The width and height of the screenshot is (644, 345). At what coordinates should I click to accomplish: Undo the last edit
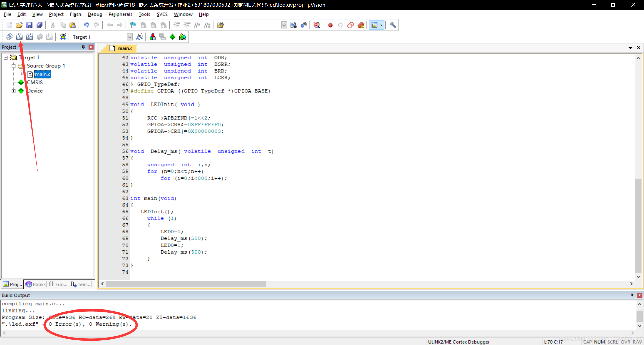(x=86, y=25)
